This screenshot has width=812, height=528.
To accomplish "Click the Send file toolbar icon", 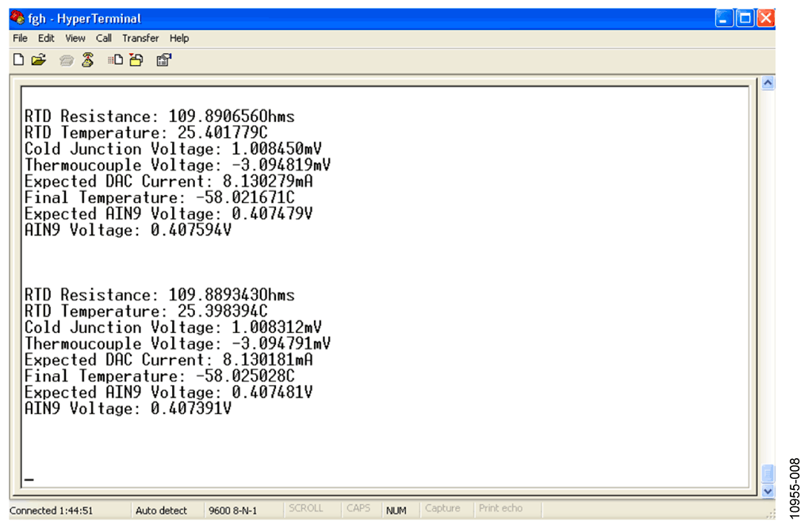I will pos(116,60).
